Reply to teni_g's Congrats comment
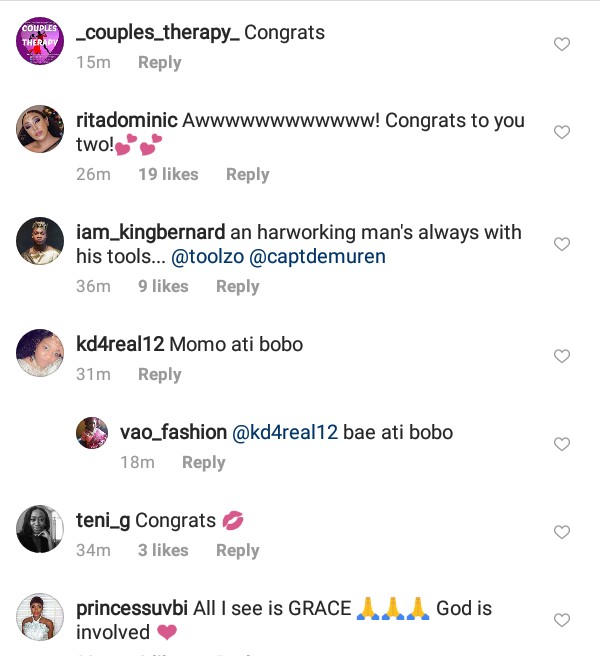This screenshot has height=656, width=600. (237, 550)
